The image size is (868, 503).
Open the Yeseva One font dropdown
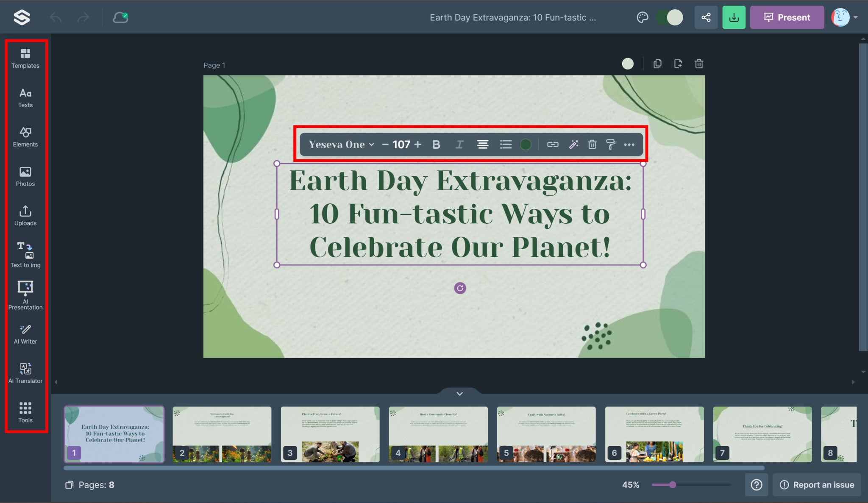[x=341, y=145]
